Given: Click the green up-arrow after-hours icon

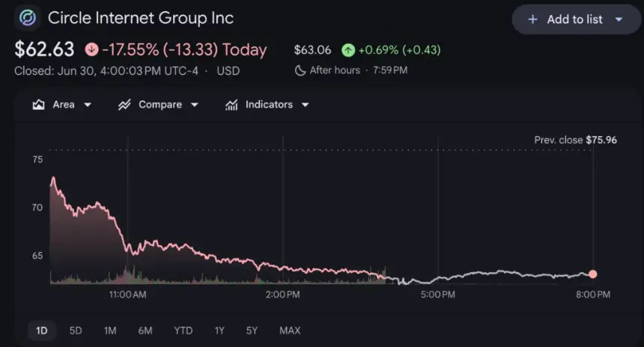Looking at the screenshot, I should click(348, 50).
